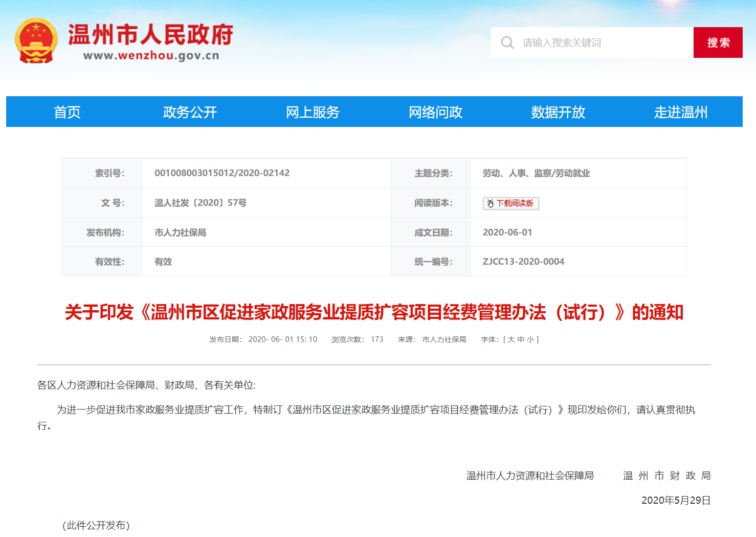
Task: Click the magnifying glass search icon
Action: click(x=507, y=42)
